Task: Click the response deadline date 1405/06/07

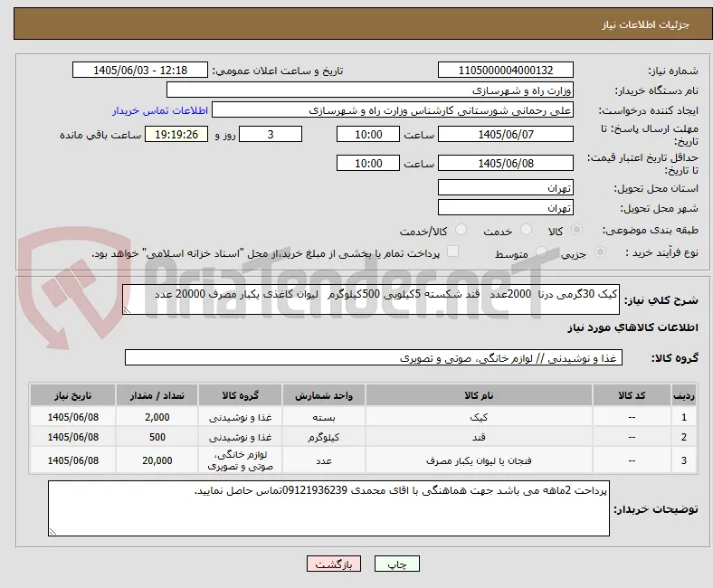Action: coord(506,134)
